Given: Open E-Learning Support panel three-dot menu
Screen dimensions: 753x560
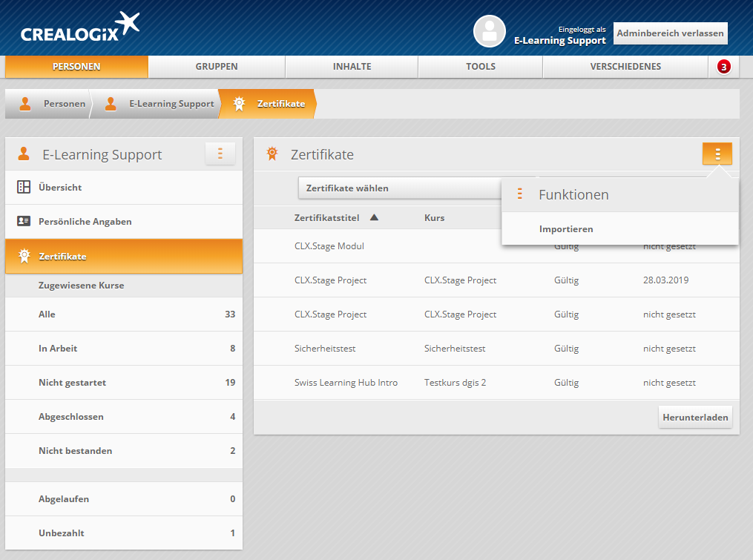Looking at the screenshot, I should tap(220, 154).
